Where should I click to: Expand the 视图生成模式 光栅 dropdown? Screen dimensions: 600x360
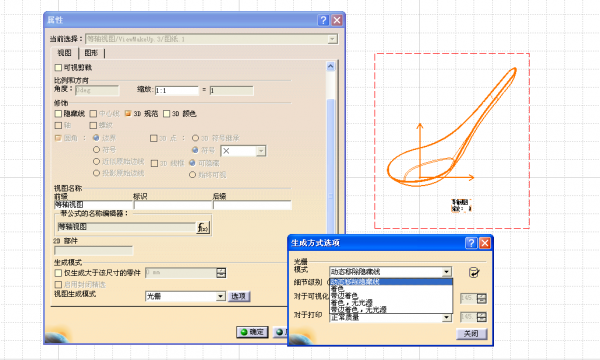coord(220,296)
